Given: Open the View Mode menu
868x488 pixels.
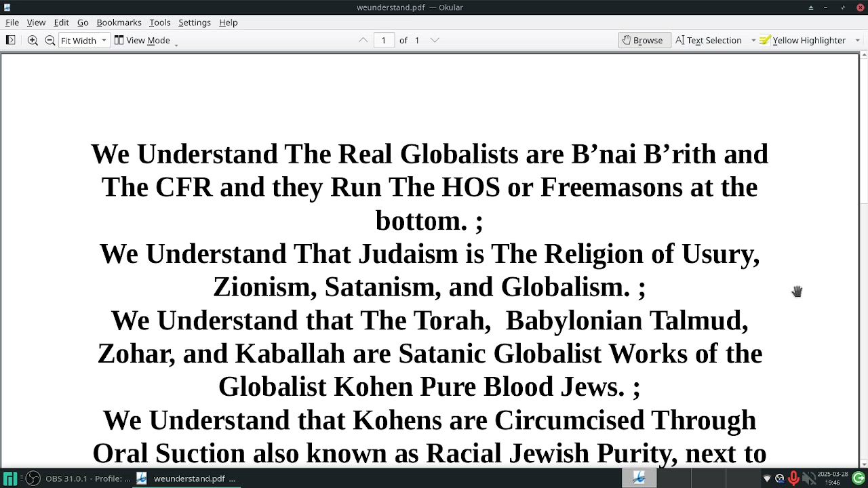Looking at the screenshot, I should 145,40.
